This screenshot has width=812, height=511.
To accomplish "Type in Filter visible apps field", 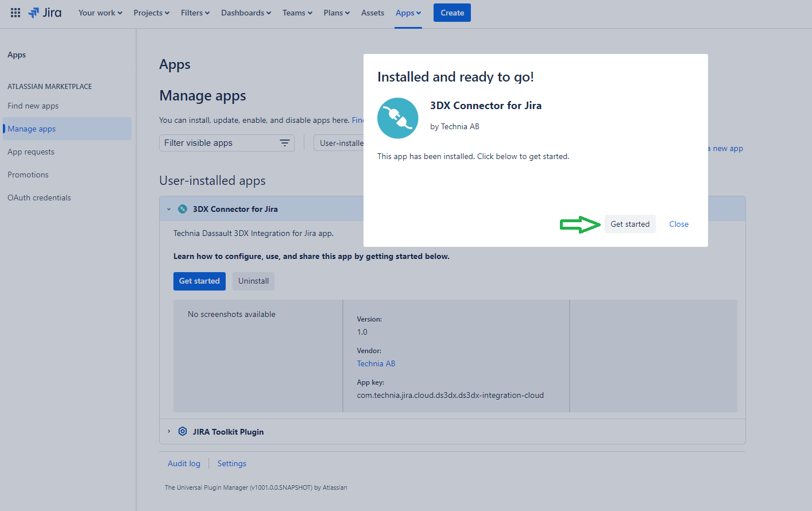I will 218,143.
